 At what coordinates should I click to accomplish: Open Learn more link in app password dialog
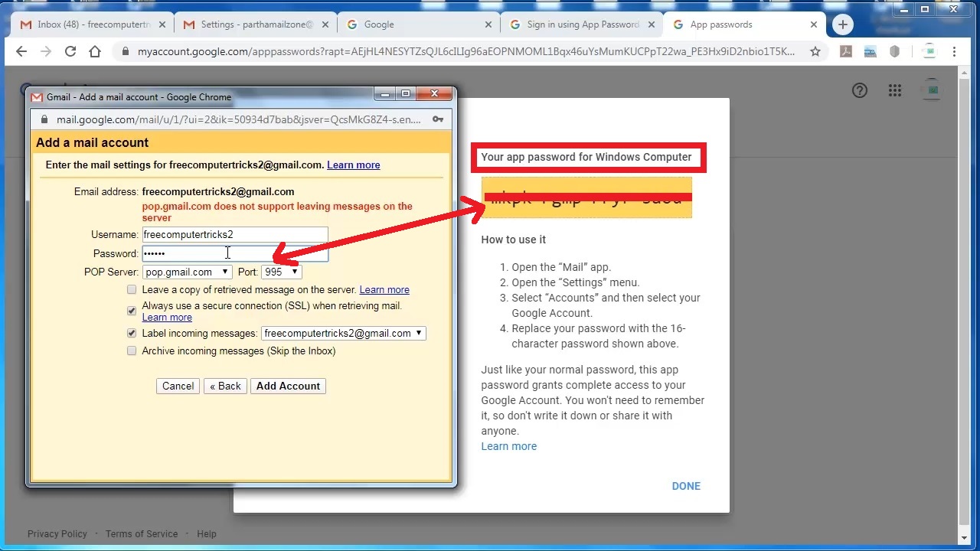509,446
